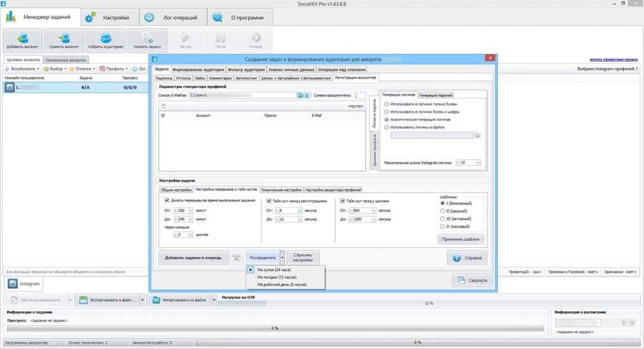Image resolution: width=644 pixels, height=349 pixels.
Task: Expand the Отметки dropdown in the accounts toolbar
Action: coord(94,69)
